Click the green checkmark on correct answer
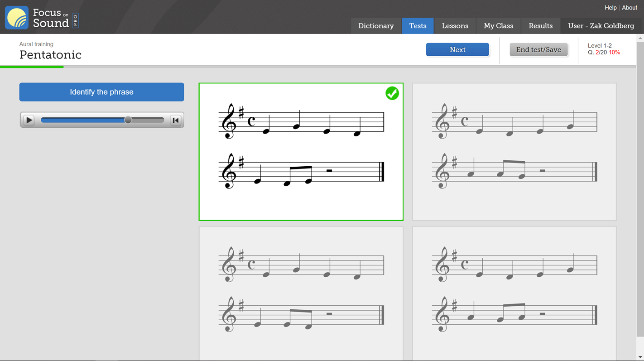This screenshot has width=644, height=361. point(392,93)
